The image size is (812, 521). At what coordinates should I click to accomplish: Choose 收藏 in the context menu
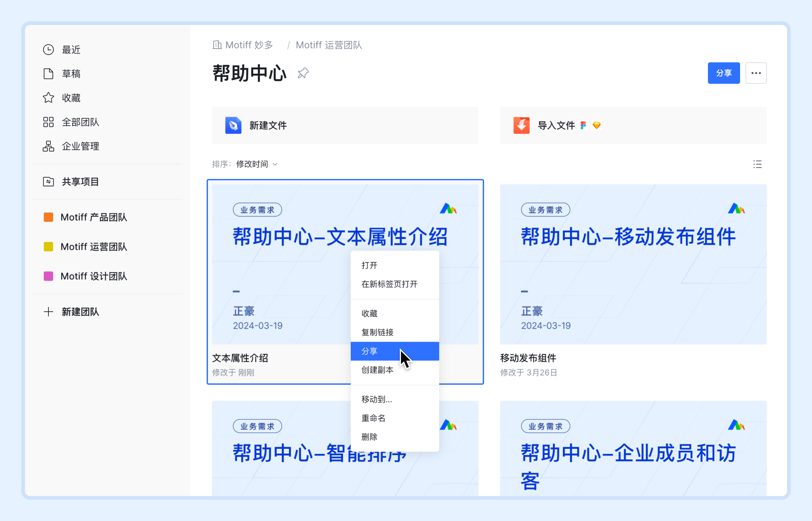pyautogui.click(x=395, y=314)
